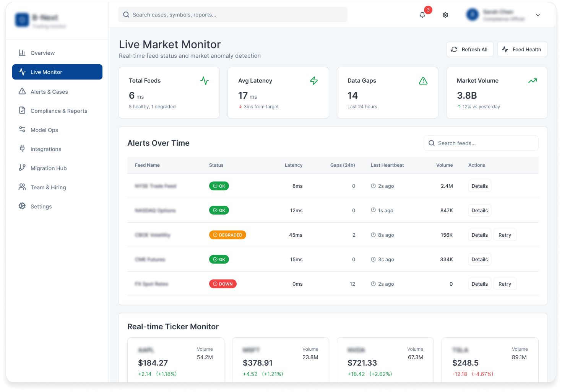
Task: Click the OK badge in 15ms row
Action: 219,259
